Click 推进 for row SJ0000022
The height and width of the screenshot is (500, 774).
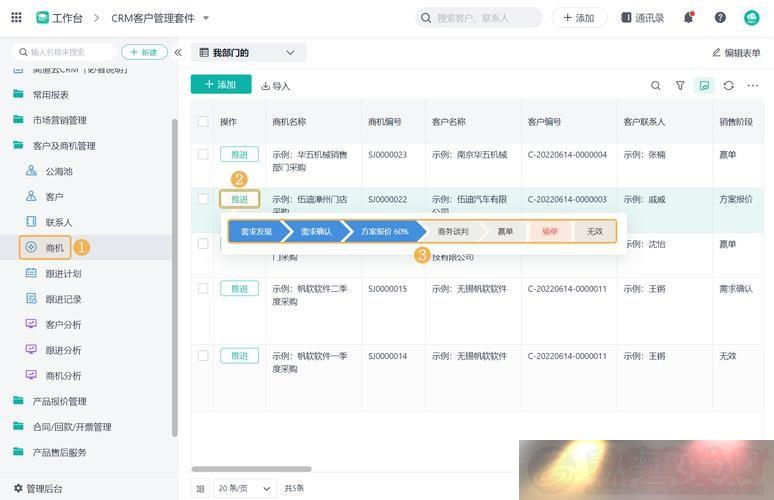tap(239, 199)
